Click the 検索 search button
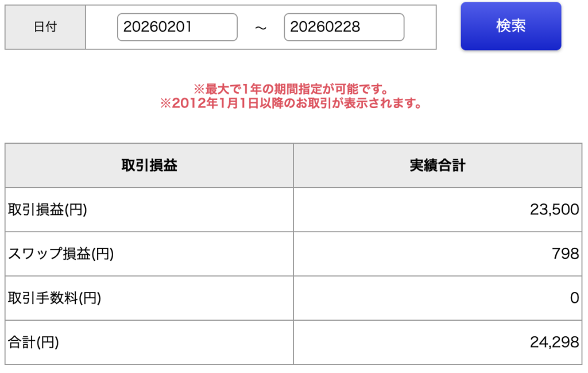 510,26
